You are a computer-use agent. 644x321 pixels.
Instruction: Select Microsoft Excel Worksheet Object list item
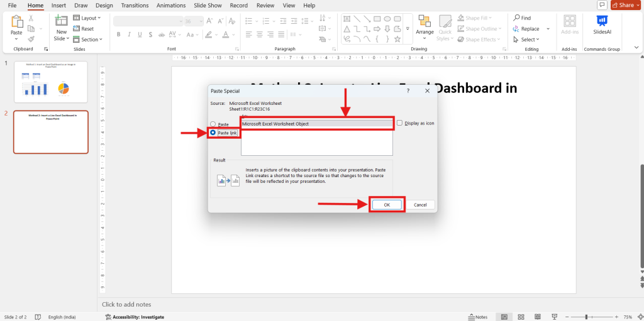pyautogui.click(x=317, y=124)
